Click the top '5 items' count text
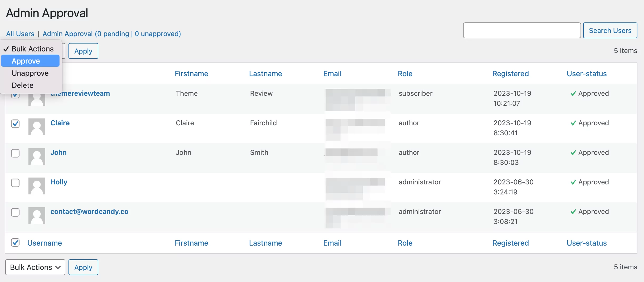This screenshot has width=644, height=282. (626, 51)
